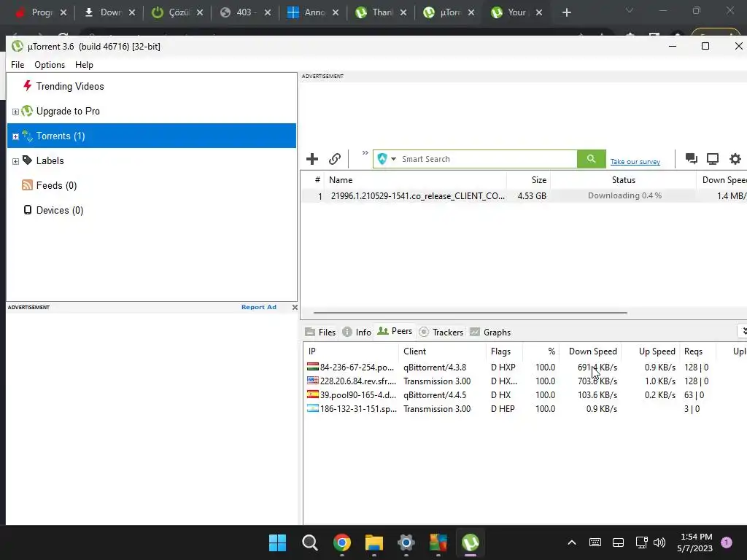Open search provider dropdown arrow

393,158
